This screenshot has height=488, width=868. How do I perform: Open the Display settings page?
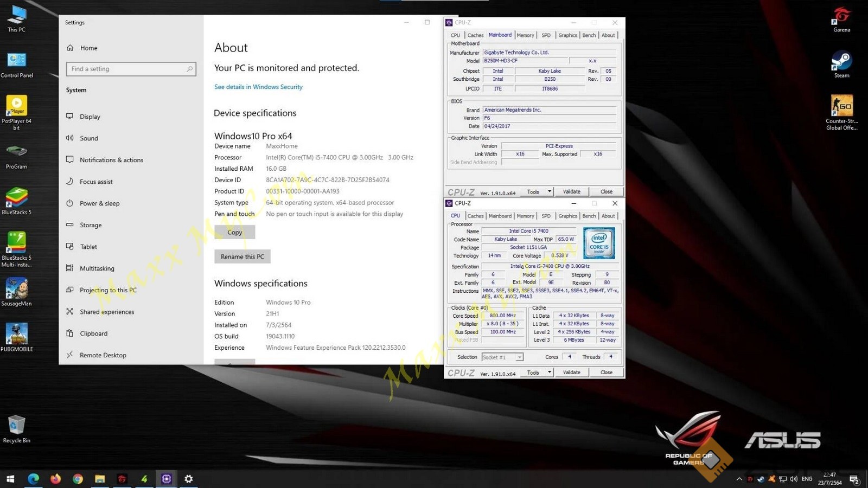[x=90, y=117]
